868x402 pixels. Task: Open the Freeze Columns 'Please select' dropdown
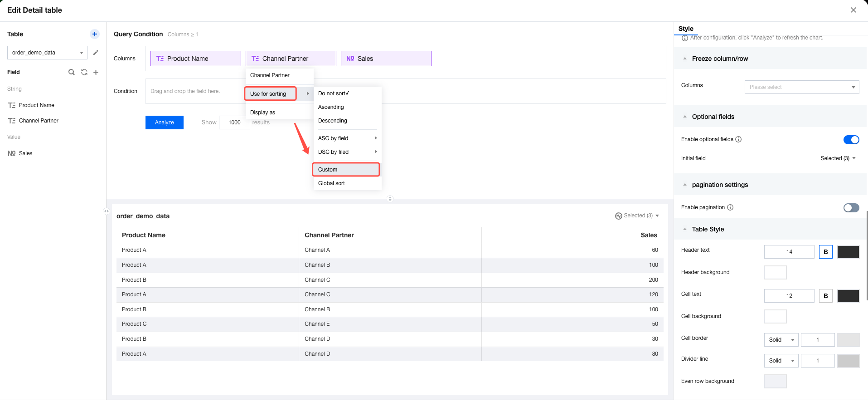(x=801, y=87)
